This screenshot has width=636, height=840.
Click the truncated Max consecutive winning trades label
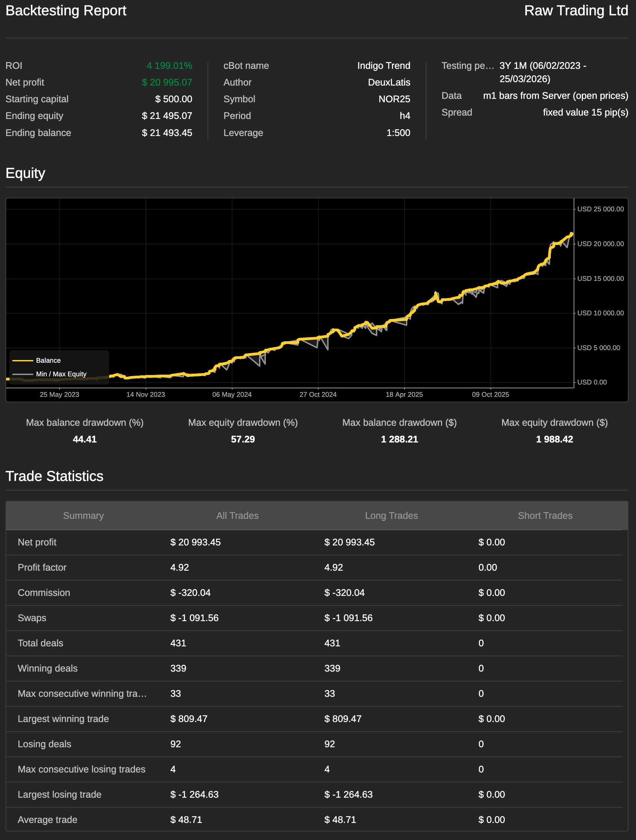coord(82,693)
